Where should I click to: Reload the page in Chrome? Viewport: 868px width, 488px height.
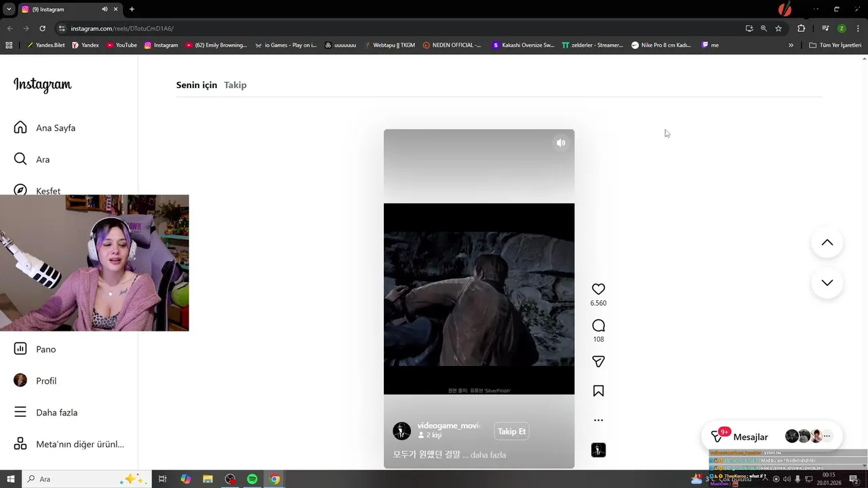tap(42, 28)
